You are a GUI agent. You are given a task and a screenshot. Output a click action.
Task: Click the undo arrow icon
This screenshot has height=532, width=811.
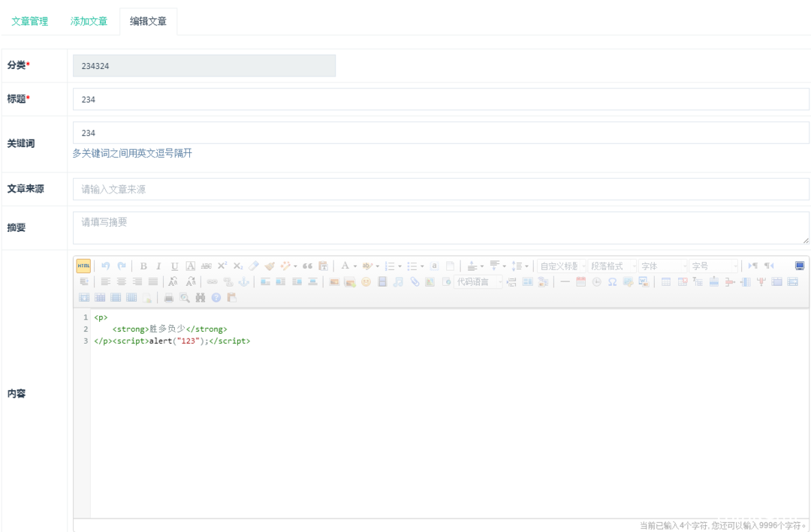(x=106, y=266)
